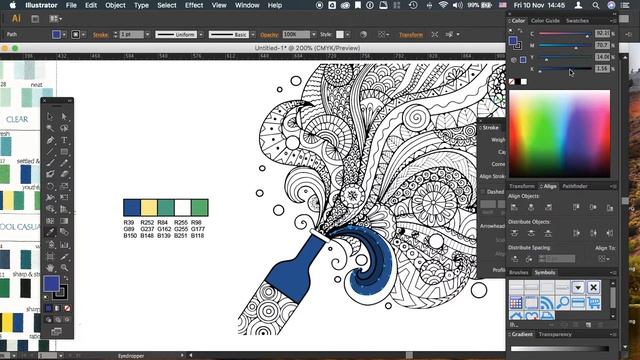Screen dimensions: 640x360
Task: Open the Object menu
Action: (116, 5)
